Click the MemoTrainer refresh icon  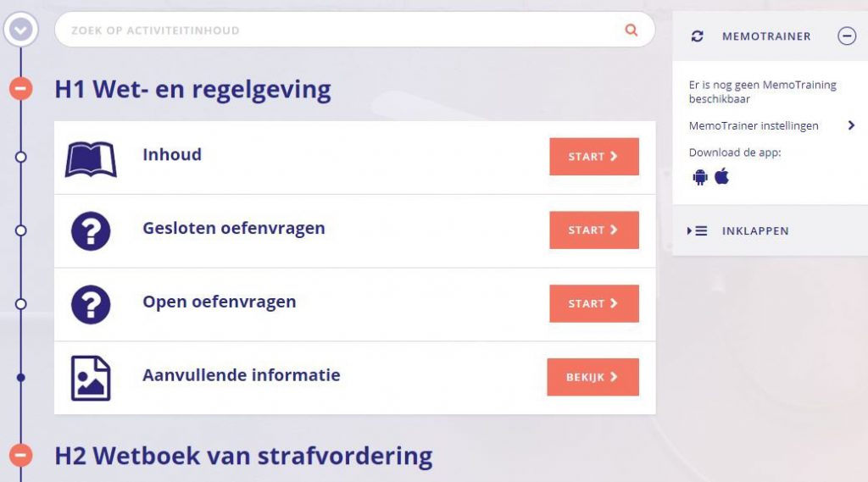(698, 36)
